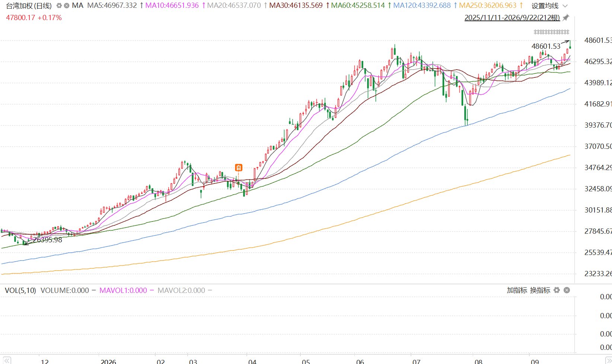
Task: Click the gray range slider strip
Action: (x=551, y=32)
